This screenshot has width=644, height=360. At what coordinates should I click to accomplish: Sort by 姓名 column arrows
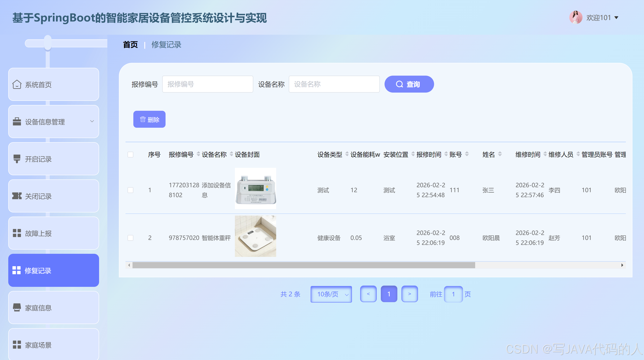(x=500, y=154)
